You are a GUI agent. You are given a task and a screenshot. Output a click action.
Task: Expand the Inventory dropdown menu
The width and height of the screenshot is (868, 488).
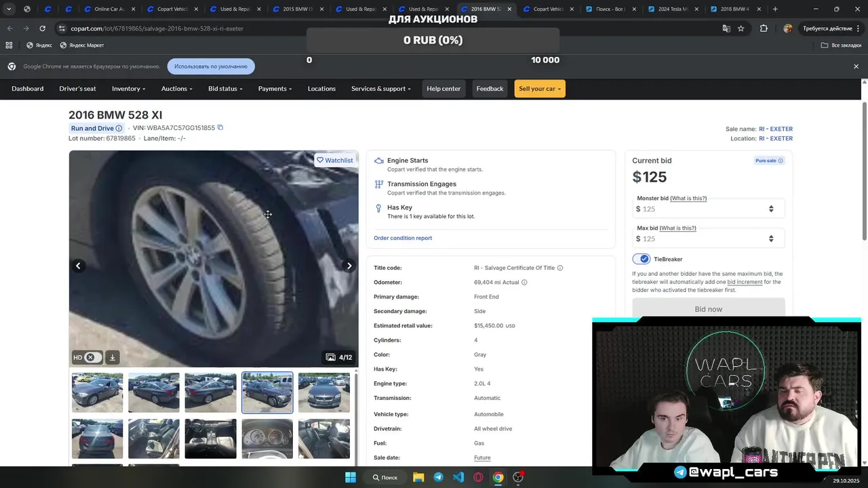coord(128,89)
